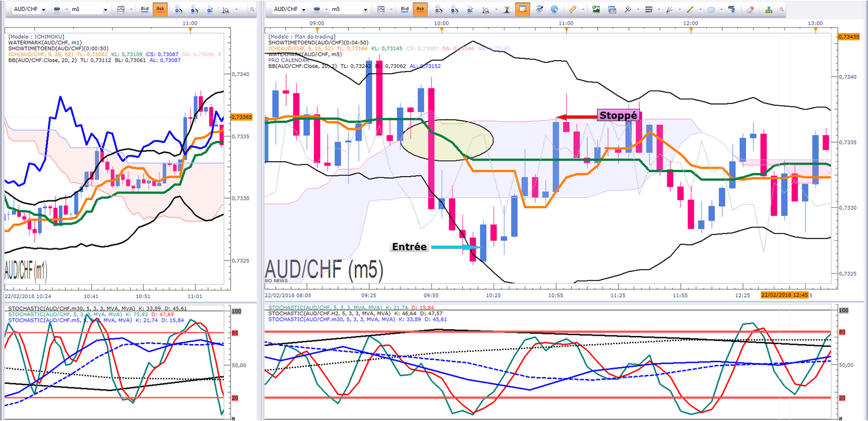Expand the Fibonacci lines tool dropdown arrow

(x=659, y=9)
